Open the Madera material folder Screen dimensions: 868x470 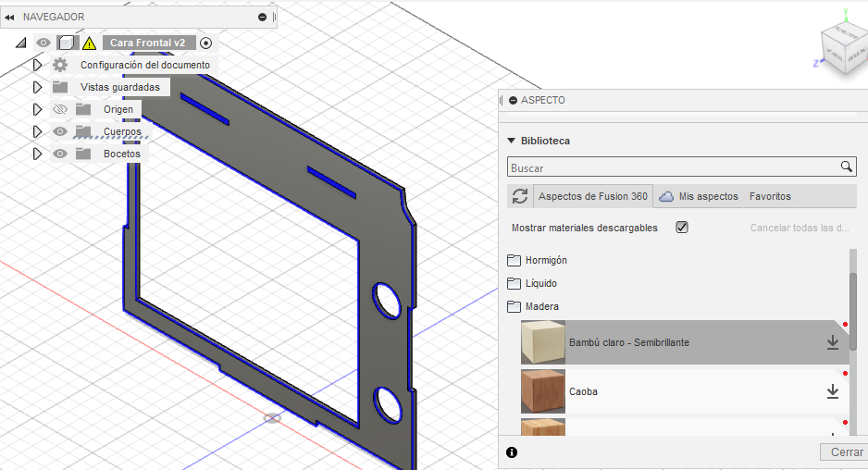542,306
